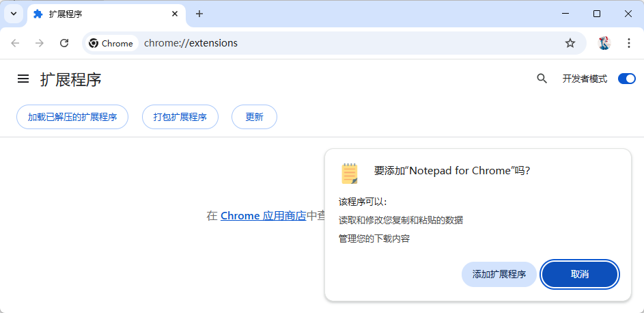Toggle off 开发者模式 switch
The image size is (644, 313).
tap(626, 79)
